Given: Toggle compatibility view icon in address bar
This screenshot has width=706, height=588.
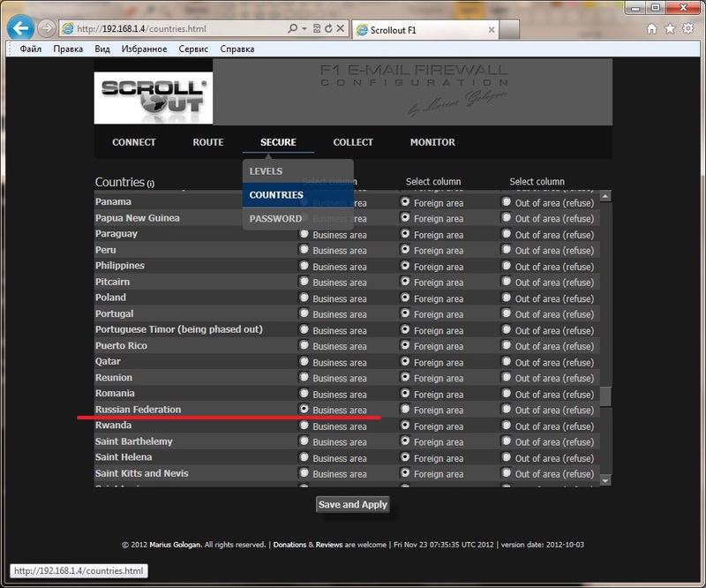Looking at the screenshot, I should coord(317,28).
